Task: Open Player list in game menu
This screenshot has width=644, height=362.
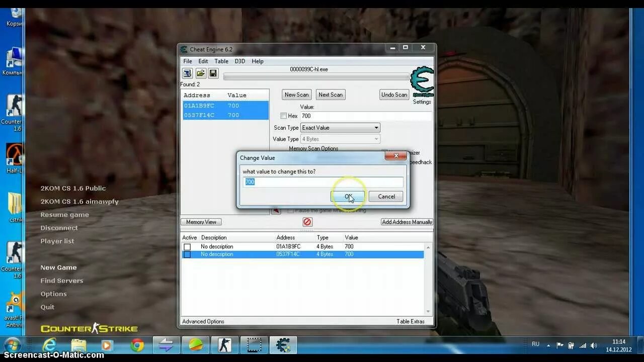Action: click(x=57, y=241)
